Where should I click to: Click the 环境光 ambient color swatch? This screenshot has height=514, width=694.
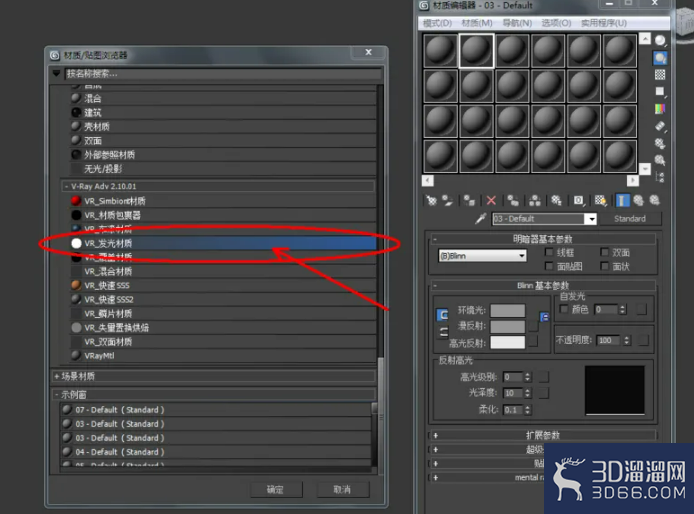[508, 310]
